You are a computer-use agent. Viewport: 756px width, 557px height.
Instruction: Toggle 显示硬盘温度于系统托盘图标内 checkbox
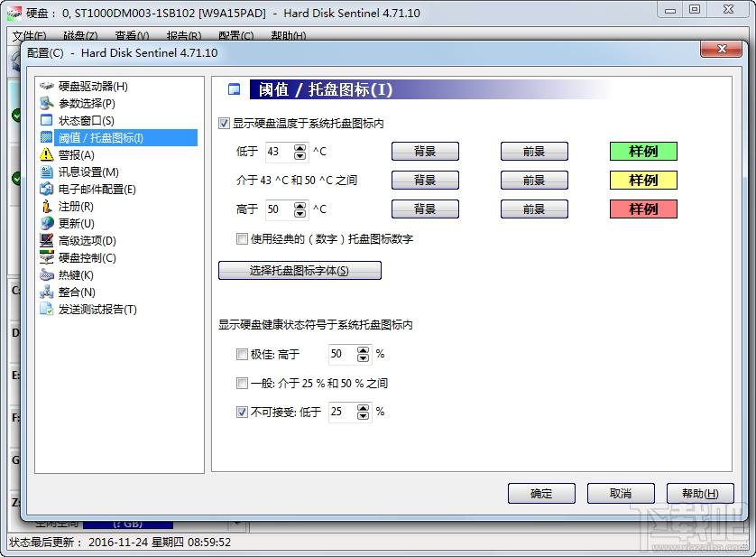click(x=224, y=124)
